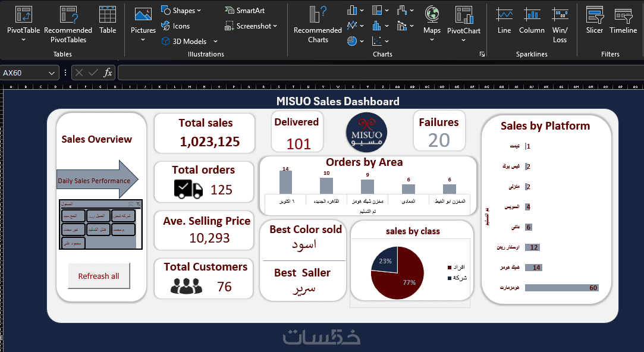Expand the PivotChart dropdown arrow
This screenshot has width=644, height=352.
click(464, 40)
